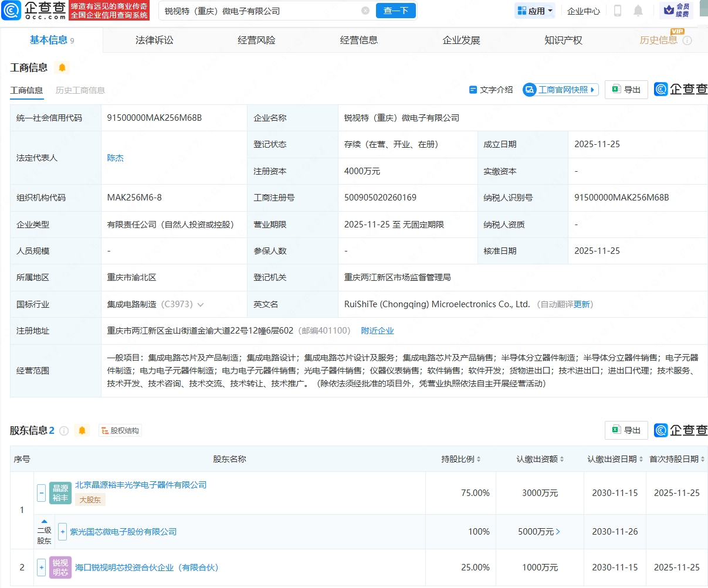Viewport: 708px width, 588px height.
Task: Click the 附近企业 nearby companies link
Action: (377, 330)
